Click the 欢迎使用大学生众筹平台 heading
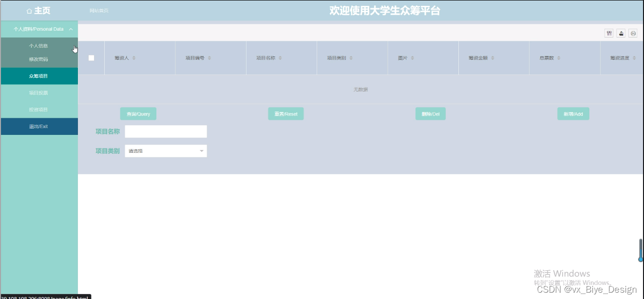The height and width of the screenshot is (299, 644). (385, 11)
